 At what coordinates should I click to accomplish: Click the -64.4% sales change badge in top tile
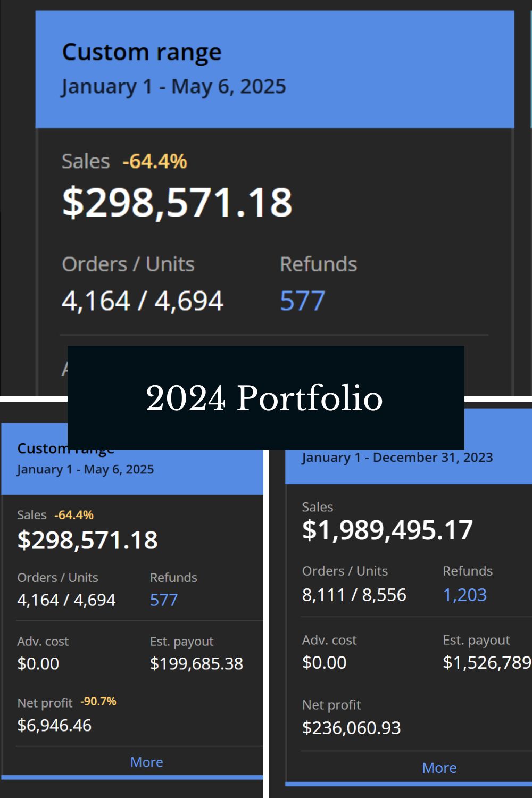click(x=155, y=161)
